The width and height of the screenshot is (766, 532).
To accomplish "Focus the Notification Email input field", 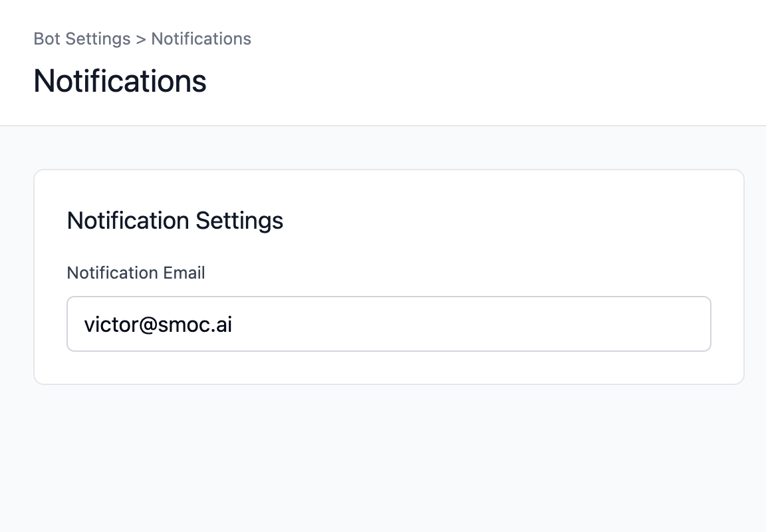I will coord(388,324).
